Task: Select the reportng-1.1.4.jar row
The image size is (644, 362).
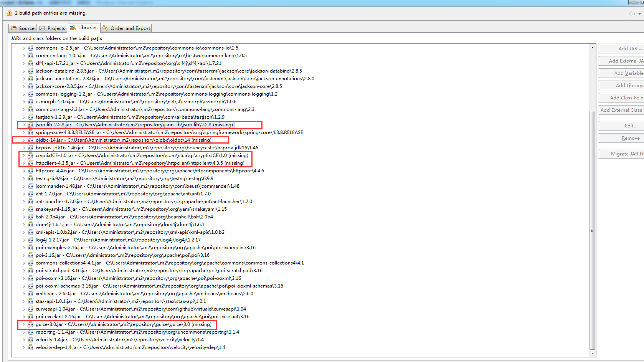Action: (x=137, y=332)
